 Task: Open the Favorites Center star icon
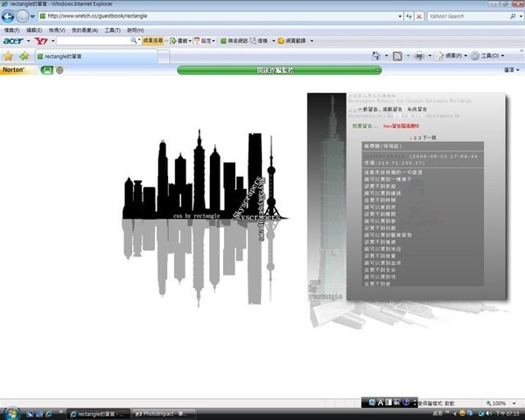9,56
